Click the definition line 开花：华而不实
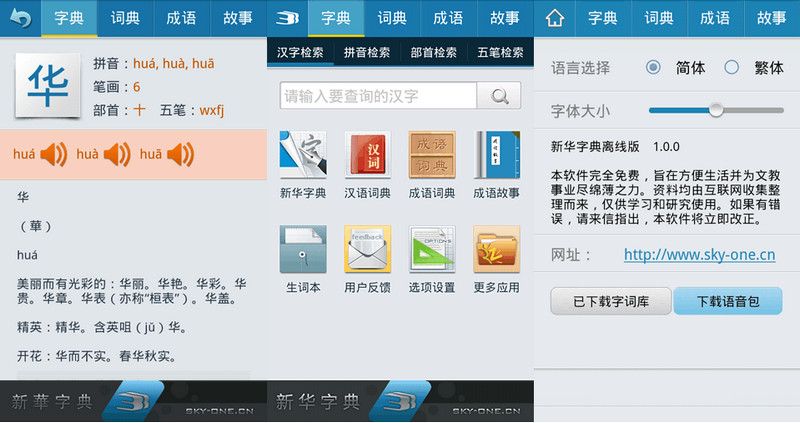The height and width of the screenshot is (423, 800). [x=97, y=356]
